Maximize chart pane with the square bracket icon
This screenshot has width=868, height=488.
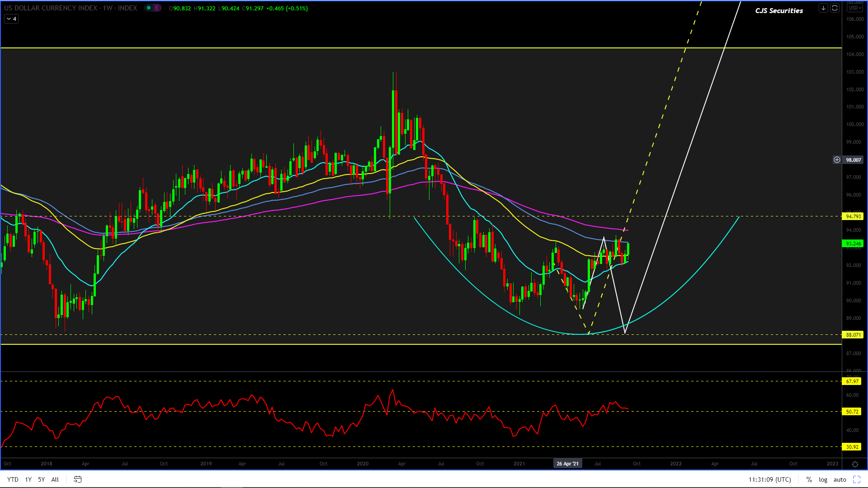click(835, 8)
